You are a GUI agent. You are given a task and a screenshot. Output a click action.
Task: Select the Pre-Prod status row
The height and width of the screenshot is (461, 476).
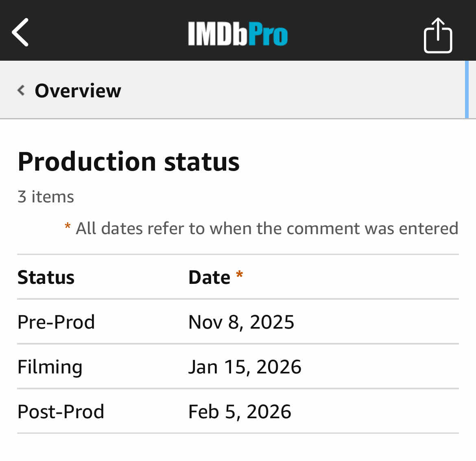click(56, 322)
